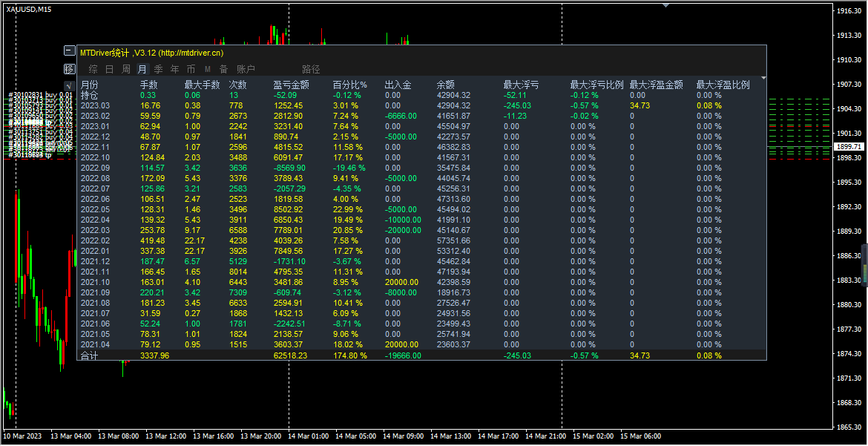Screen dimensions: 868x446
Task: Click the 合计 totals row label
Action: [x=89, y=355]
